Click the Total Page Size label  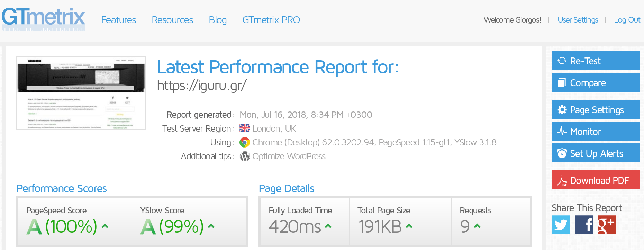(383, 211)
